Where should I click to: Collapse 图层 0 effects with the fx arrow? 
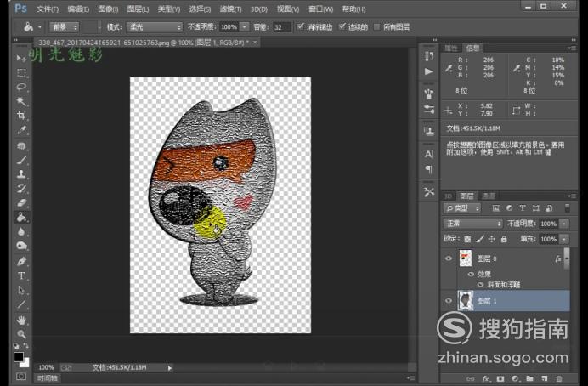(567, 258)
